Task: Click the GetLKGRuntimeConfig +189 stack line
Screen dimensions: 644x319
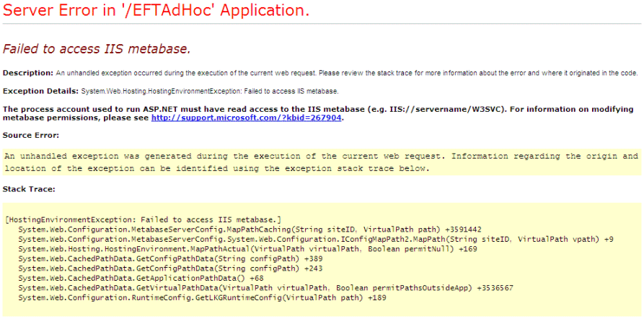Action: pyautogui.click(x=202, y=297)
